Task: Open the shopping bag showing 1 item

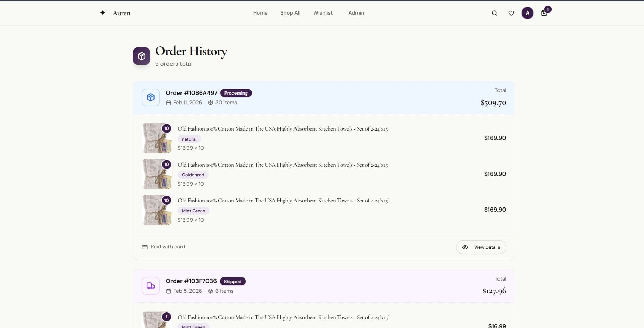Action: point(544,13)
